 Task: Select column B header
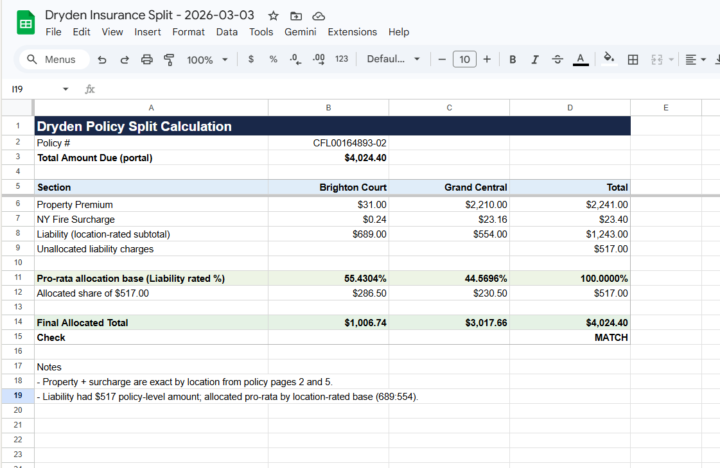point(328,108)
